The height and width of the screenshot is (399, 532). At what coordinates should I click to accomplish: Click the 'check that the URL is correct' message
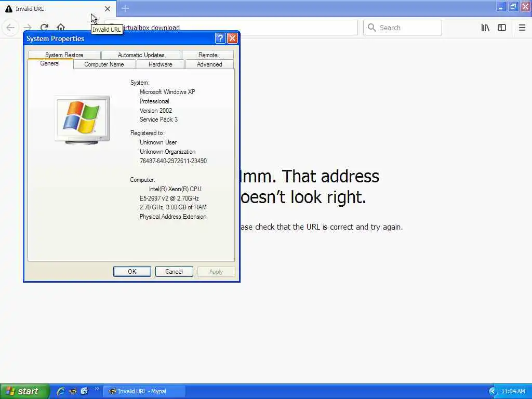pyautogui.click(x=322, y=227)
